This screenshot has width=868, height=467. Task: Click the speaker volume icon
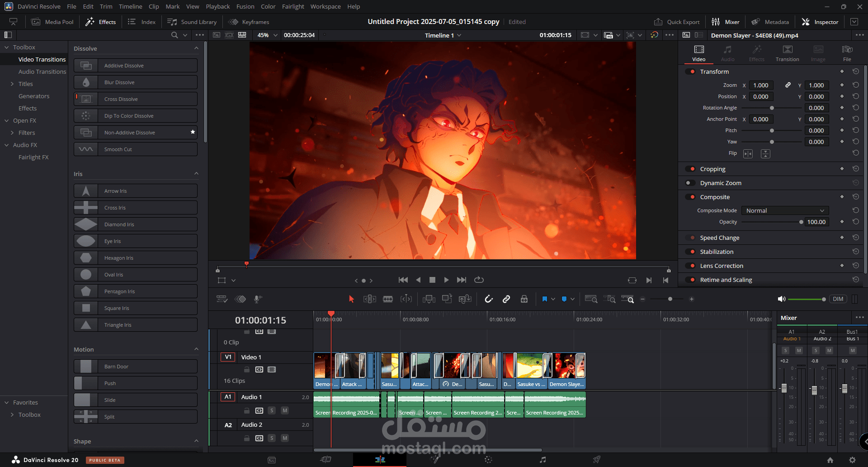pyautogui.click(x=781, y=299)
